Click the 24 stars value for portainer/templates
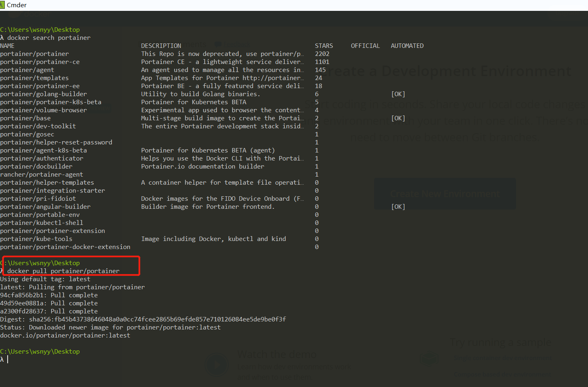 point(319,78)
